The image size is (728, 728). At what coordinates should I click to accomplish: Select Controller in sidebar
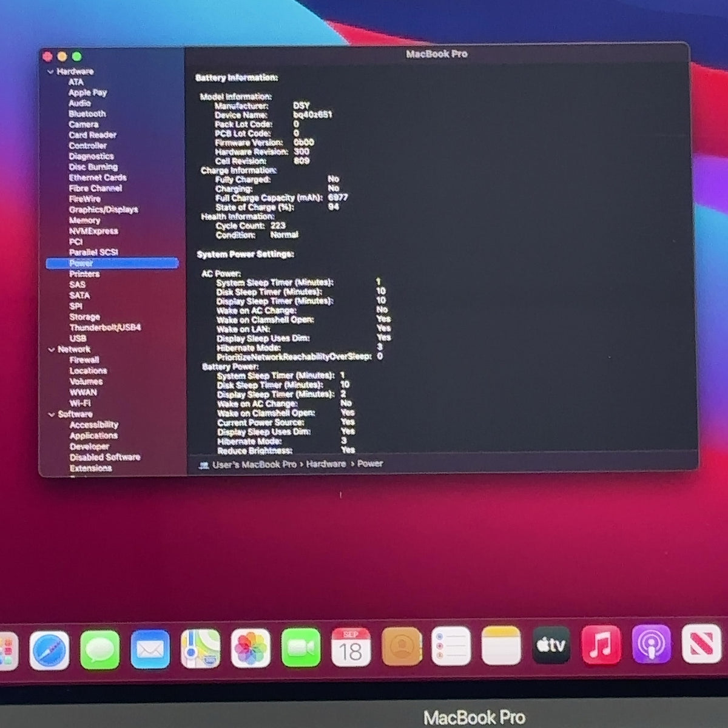click(87, 146)
